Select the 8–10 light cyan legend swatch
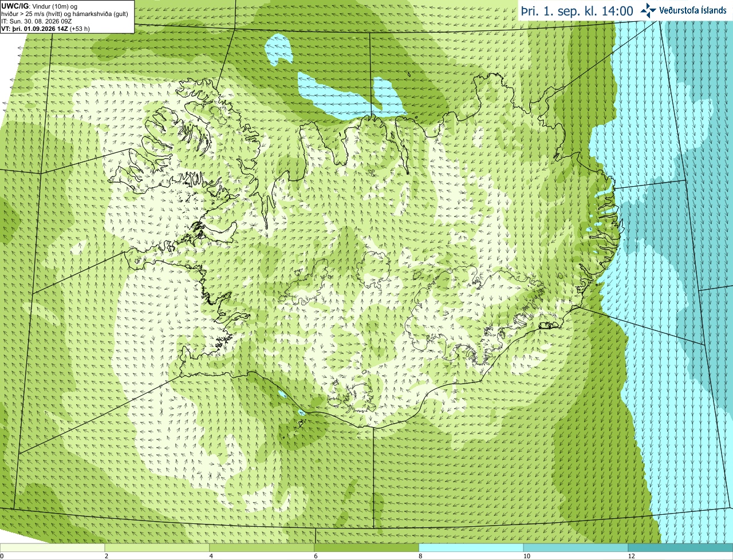 click(471, 547)
